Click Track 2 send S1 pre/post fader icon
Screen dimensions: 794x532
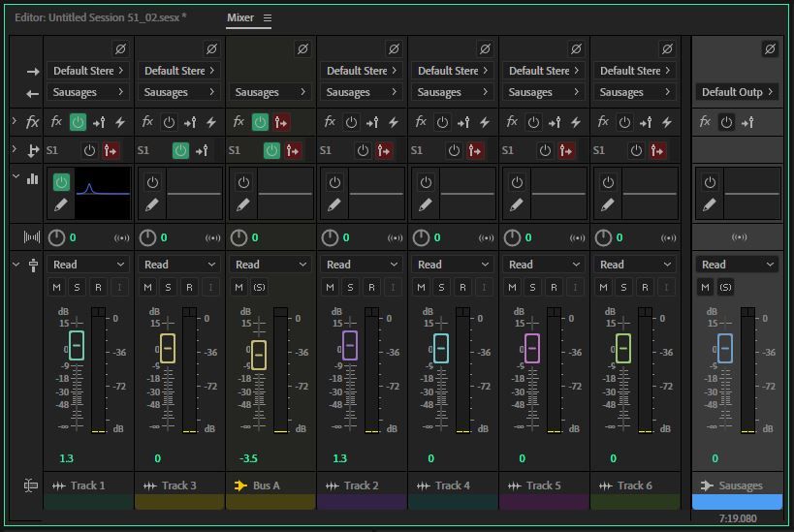(384, 150)
